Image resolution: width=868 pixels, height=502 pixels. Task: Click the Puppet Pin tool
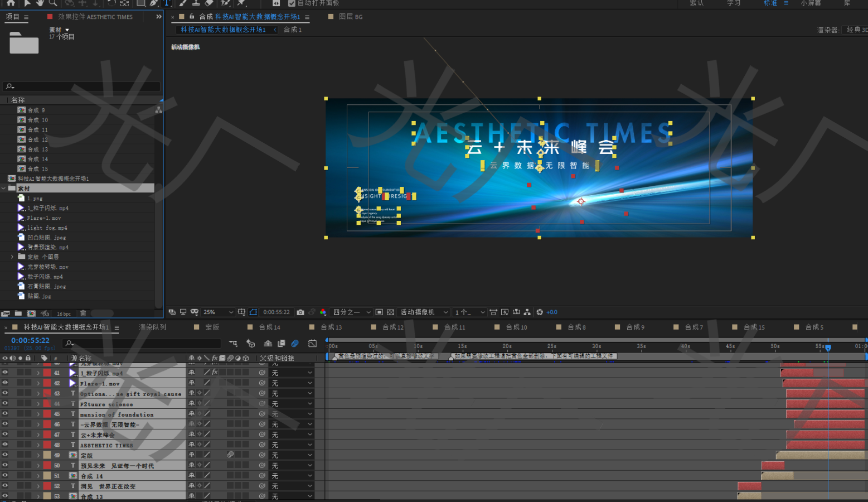(241, 3)
